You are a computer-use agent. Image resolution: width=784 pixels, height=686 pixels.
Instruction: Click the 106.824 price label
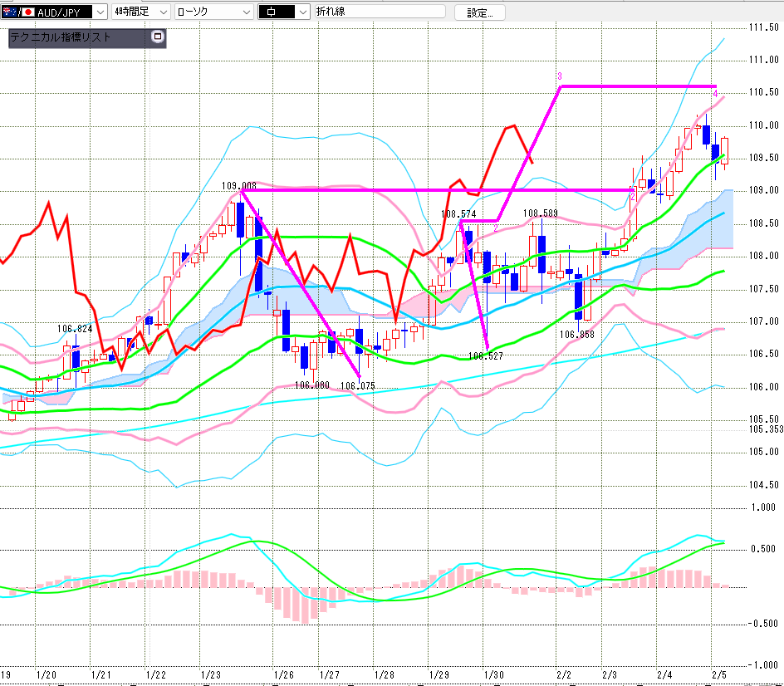pyautogui.click(x=74, y=329)
